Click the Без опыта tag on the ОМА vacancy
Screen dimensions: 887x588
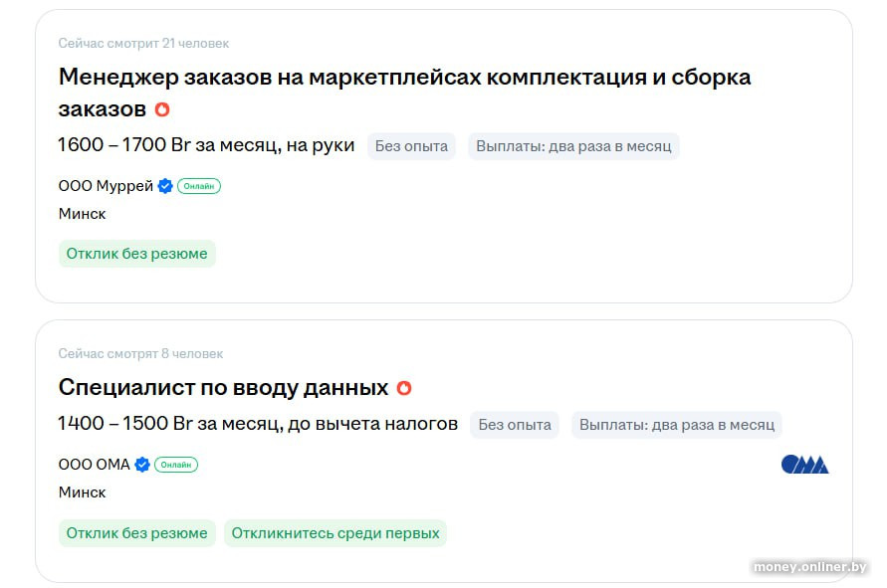(x=515, y=425)
